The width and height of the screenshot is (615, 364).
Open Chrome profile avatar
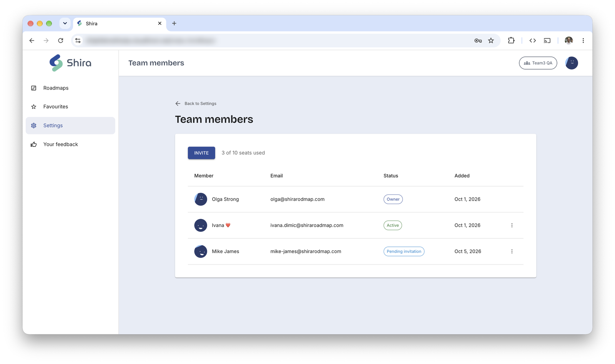pyautogui.click(x=569, y=41)
